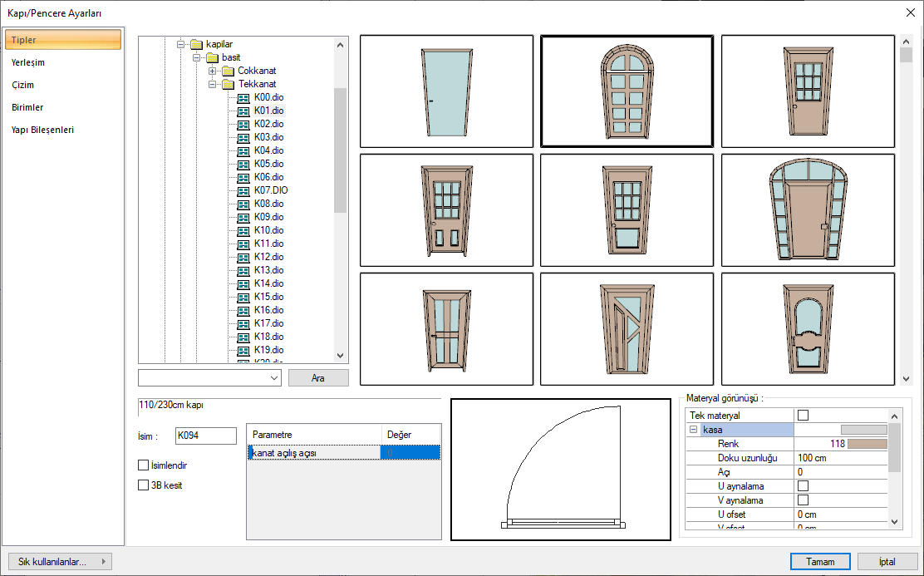Expand the Cokkanat folder node
924x576 pixels.
[x=213, y=71]
